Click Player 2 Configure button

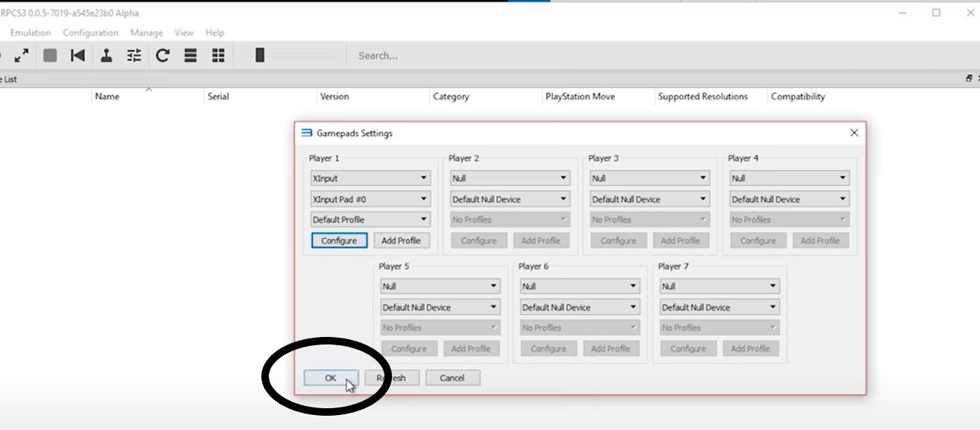tap(479, 241)
